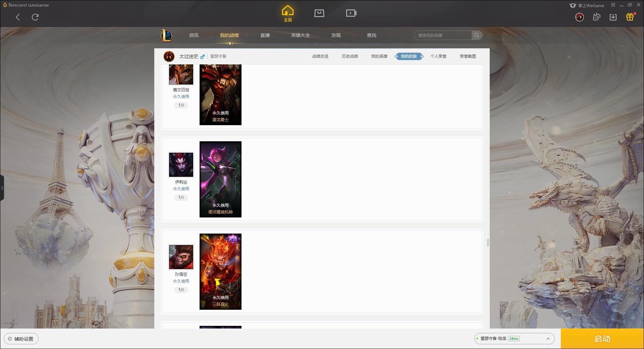Click the 1/5 skin count badge
Screen dimensions: 644x349
[181, 198]
